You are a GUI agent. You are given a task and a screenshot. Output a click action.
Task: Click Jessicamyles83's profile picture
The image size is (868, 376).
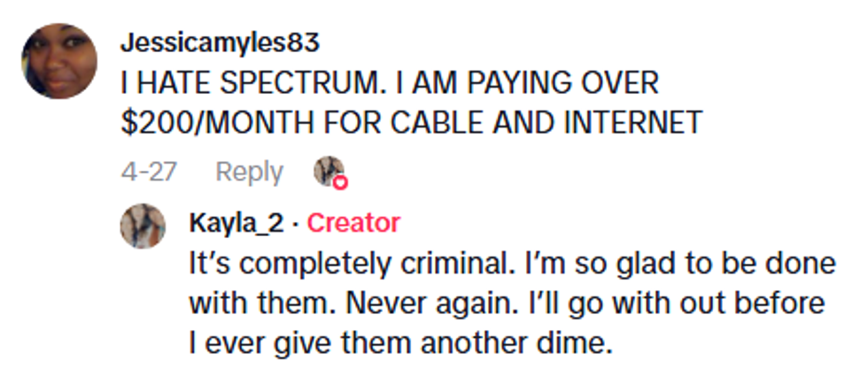(58, 61)
